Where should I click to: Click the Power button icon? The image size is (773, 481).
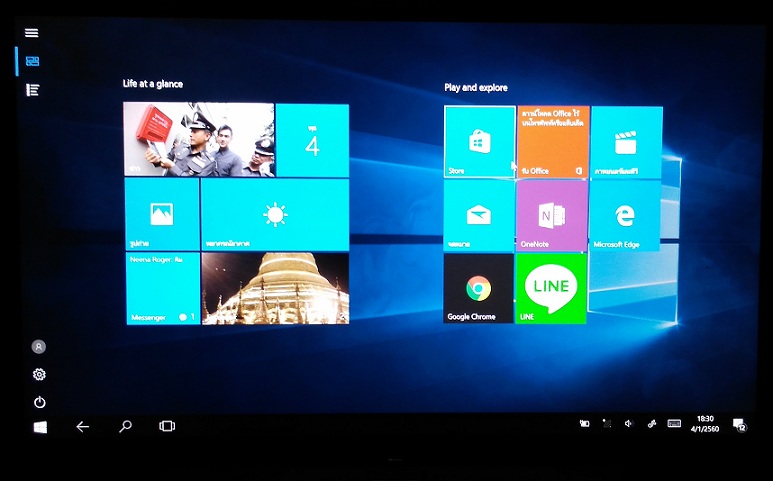coord(39,402)
